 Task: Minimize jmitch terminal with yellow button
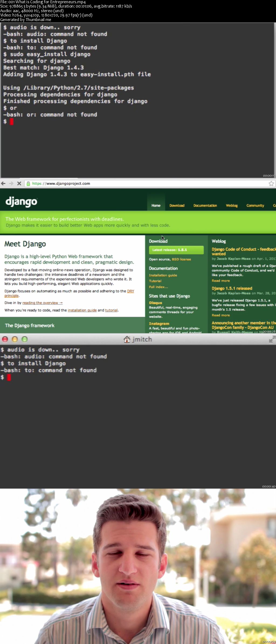[x=15, y=339]
